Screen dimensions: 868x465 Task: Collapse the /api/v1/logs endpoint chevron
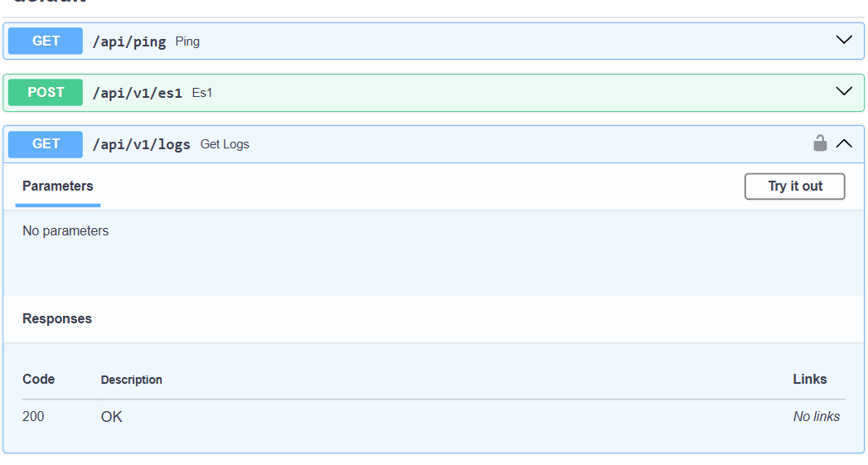pos(844,143)
